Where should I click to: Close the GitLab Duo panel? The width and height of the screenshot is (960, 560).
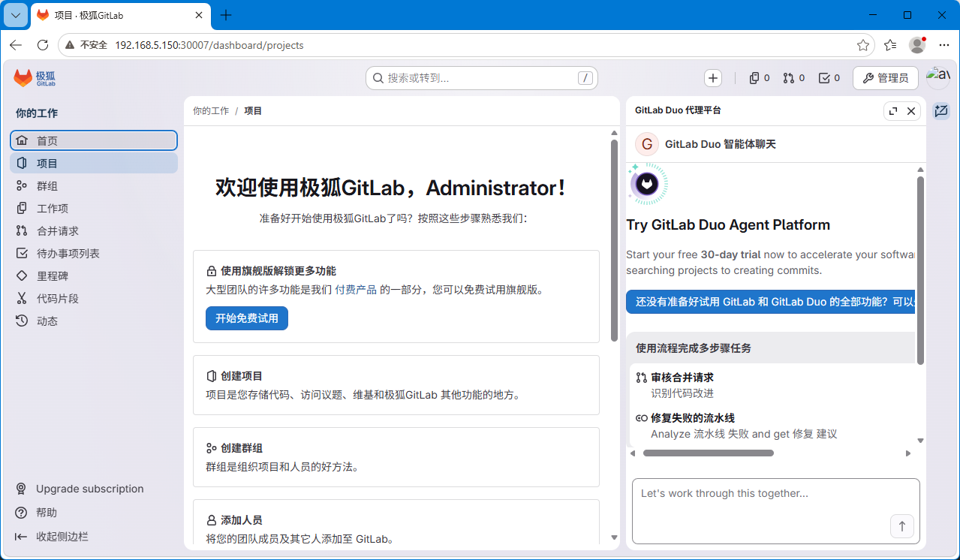click(x=911, y=111)
